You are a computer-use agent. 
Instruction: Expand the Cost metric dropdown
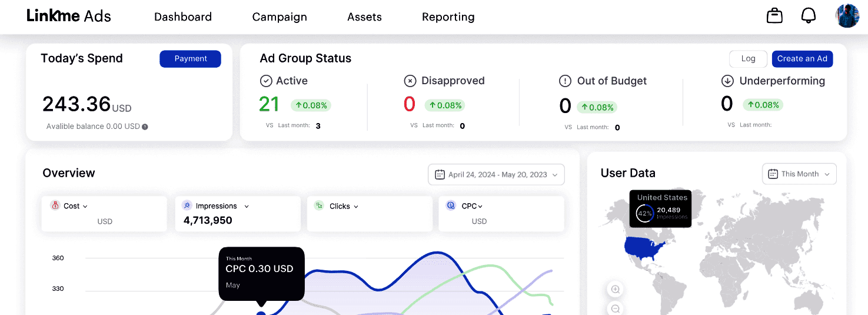point(85,207)
